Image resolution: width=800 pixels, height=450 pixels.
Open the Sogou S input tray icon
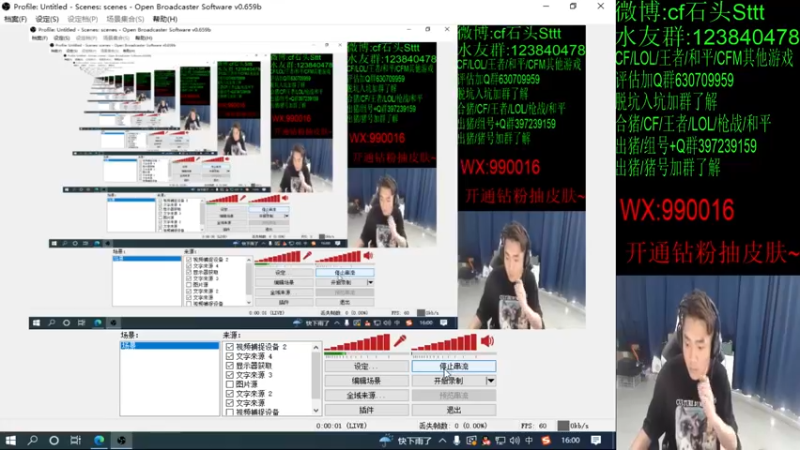(546, 440)
